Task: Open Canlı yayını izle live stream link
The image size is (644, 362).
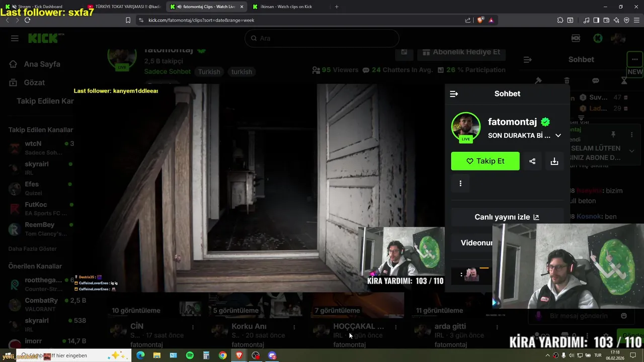Action: pyautogui.click(x=507, y=217)
